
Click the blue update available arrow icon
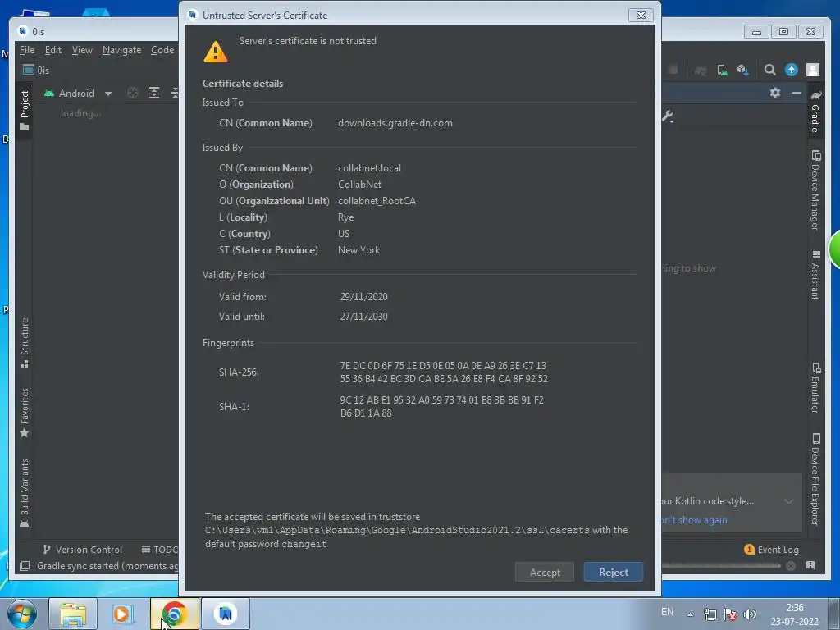pos(792,70)
